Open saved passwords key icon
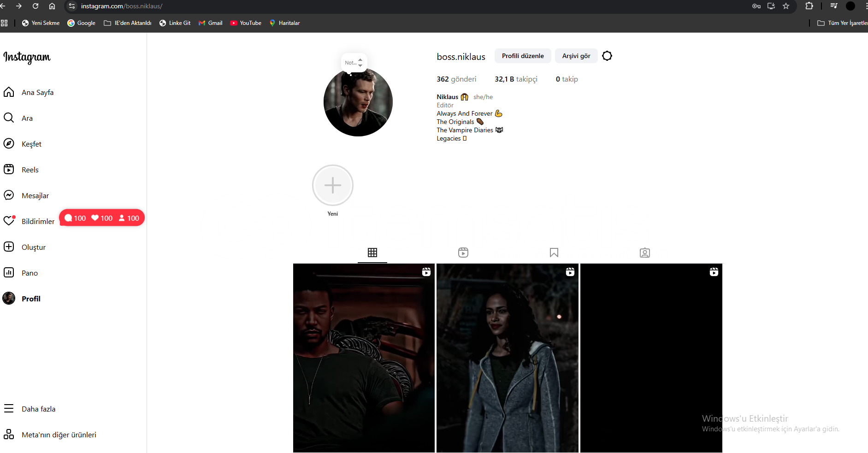This screenshot has height=453, width=868. click(756, 6)
